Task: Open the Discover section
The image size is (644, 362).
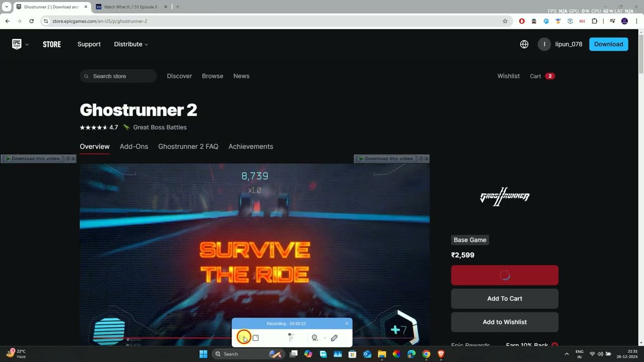Action: [180, 76]
